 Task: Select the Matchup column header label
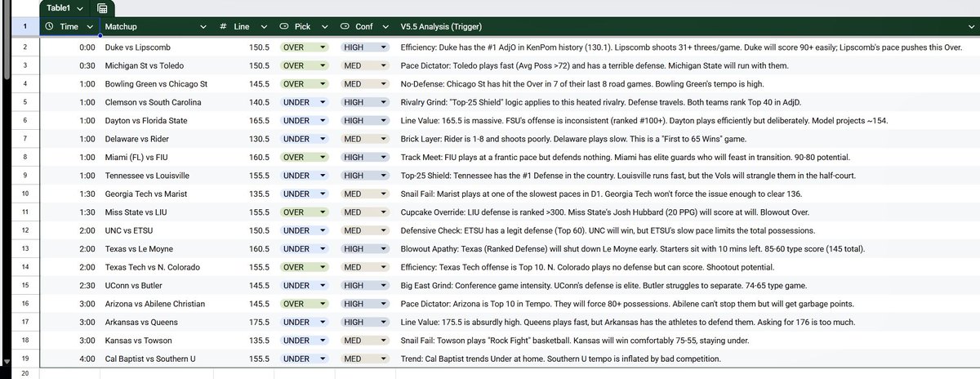tap(122, 26)
